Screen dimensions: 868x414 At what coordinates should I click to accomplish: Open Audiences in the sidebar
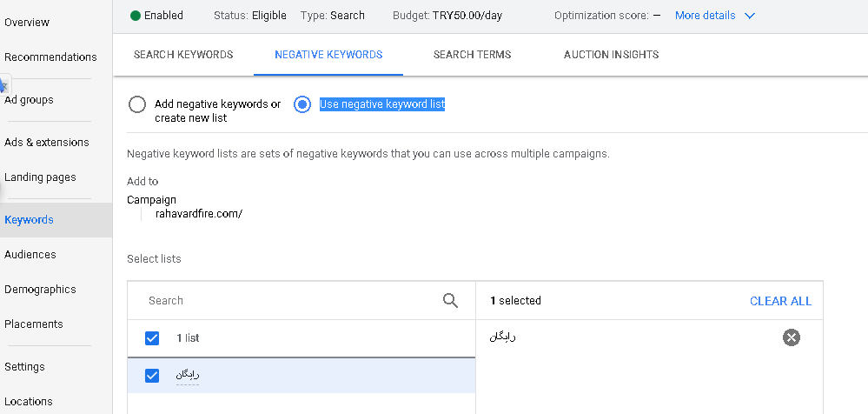click(x=30, y=254)
